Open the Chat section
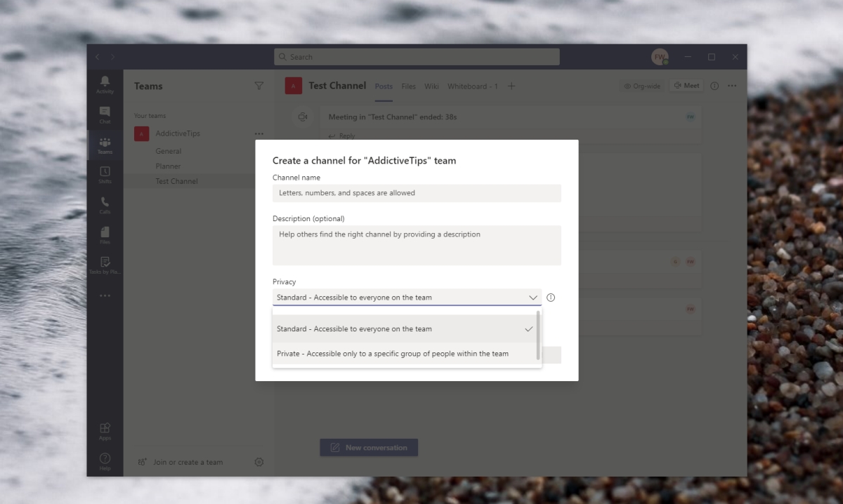Viewport: 843px width, 504px height. pos(105,114)
